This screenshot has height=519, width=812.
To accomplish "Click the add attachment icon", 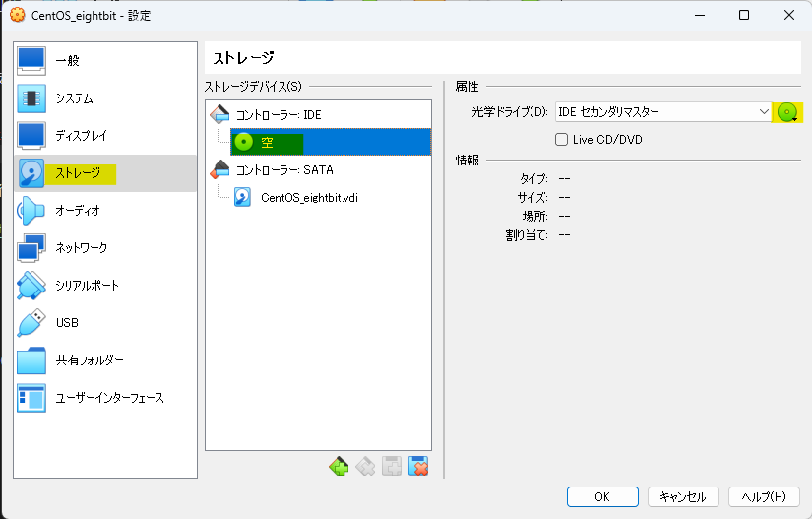I will coord(392,466).
